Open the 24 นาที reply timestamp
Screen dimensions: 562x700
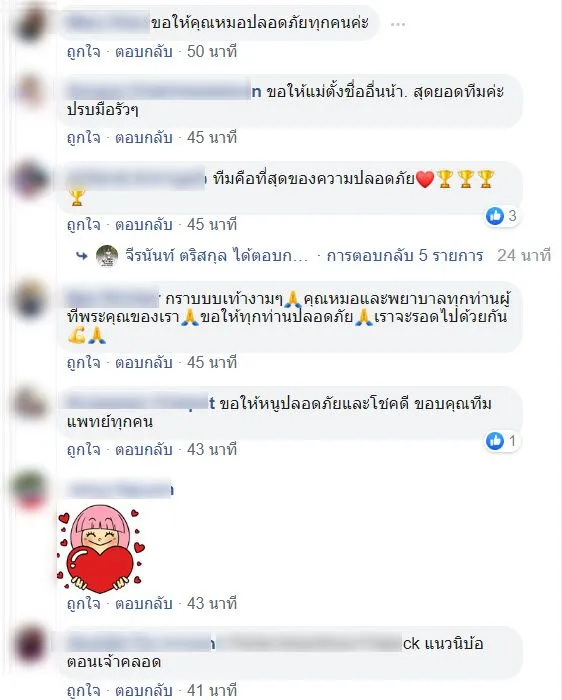coord(524,256)
